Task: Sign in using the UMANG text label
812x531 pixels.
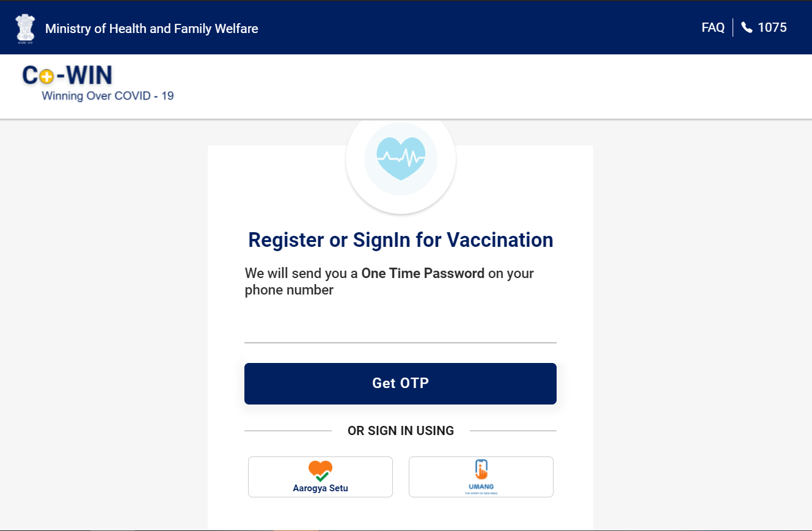Action: pyautogui.click(x=481, y=487)
